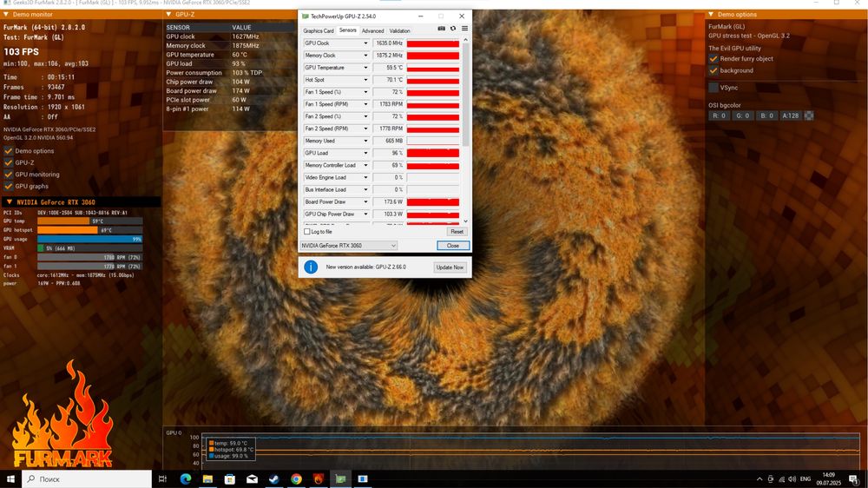
Task: Click the Windows search box
Action: click(86, 478)
